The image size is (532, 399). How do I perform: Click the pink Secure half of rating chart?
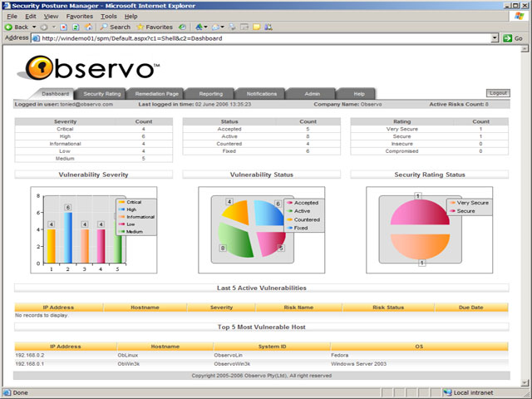(420, 212)
